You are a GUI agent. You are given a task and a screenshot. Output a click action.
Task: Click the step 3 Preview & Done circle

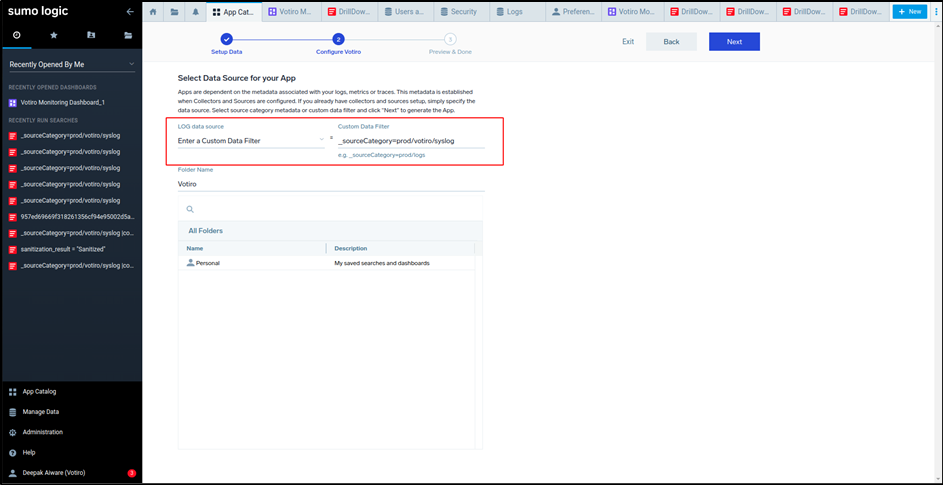pos(450,40)
